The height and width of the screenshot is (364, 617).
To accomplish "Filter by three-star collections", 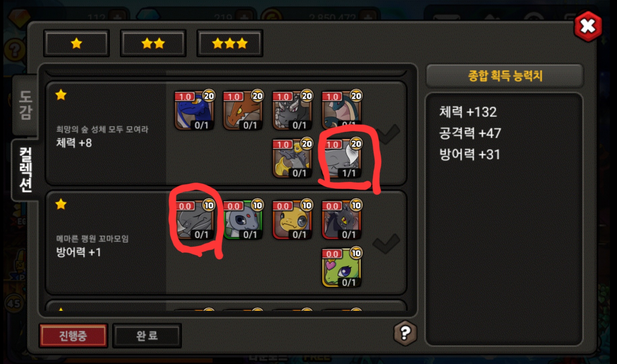I will click(230, 43).
